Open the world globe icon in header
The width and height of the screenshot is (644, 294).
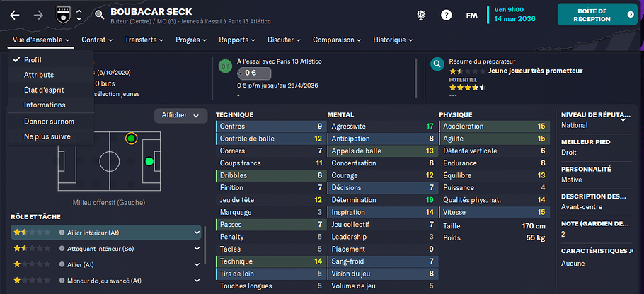[x=421, y=15]
